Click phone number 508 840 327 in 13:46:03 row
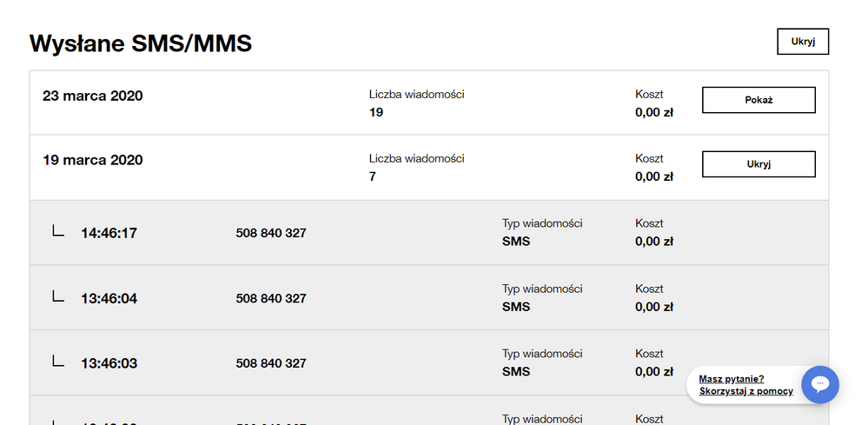The image size is (868, 425). click(x=271, y=363)
